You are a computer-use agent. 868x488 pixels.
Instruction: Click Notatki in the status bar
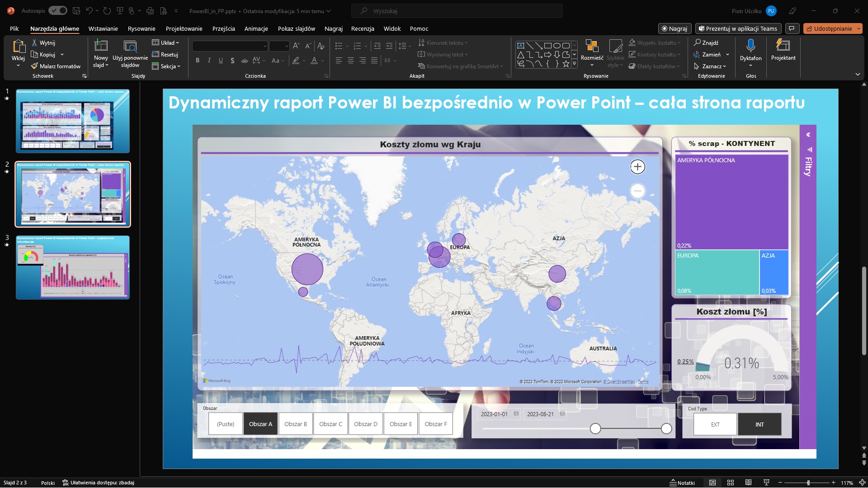coord(683,483)
